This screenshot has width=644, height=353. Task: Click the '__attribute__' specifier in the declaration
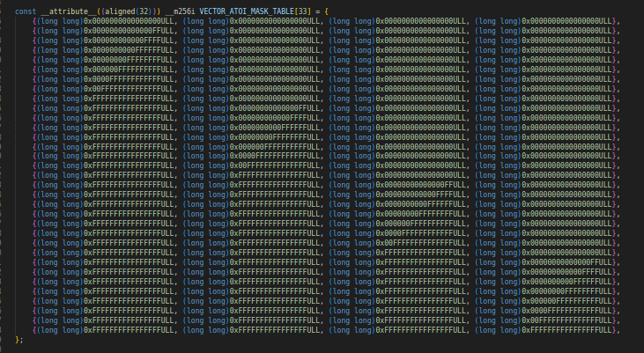67,11
